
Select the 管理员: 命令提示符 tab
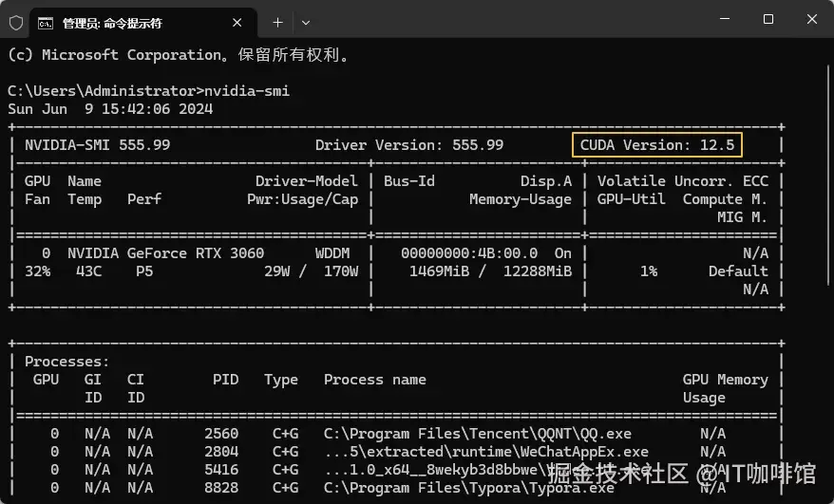tap(123, 22)
